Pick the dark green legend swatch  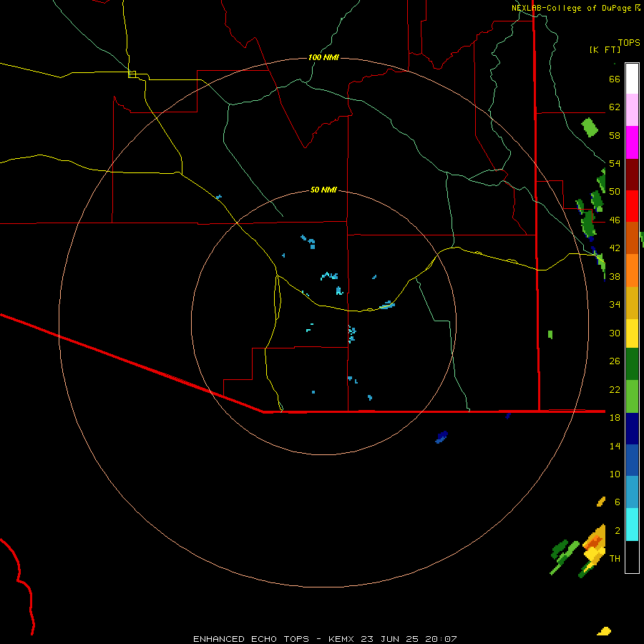[x=632, y=364]
